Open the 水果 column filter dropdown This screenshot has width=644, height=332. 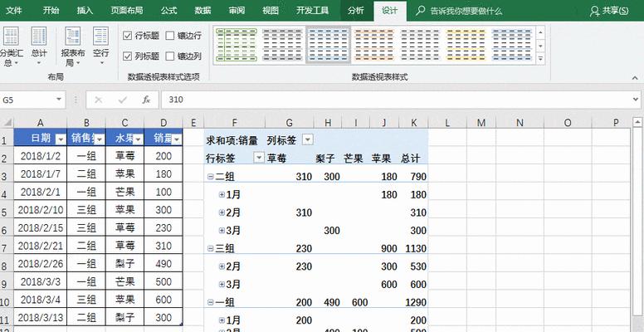(138, 139)
